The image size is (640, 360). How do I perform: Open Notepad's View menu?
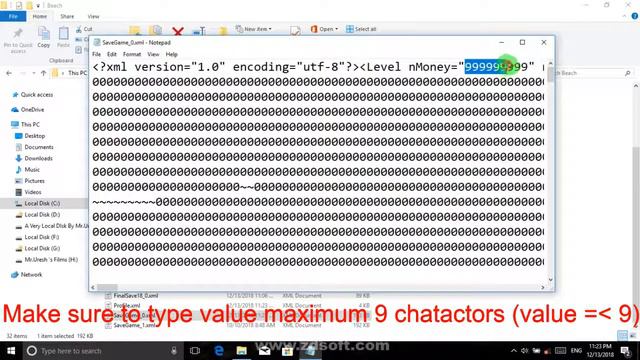(153, 54)
